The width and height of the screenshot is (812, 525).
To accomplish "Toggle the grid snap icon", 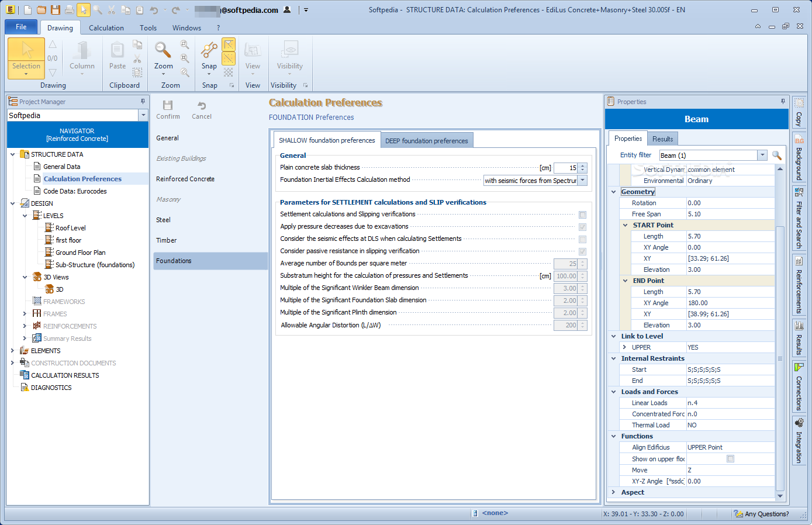I will [229, 72].
